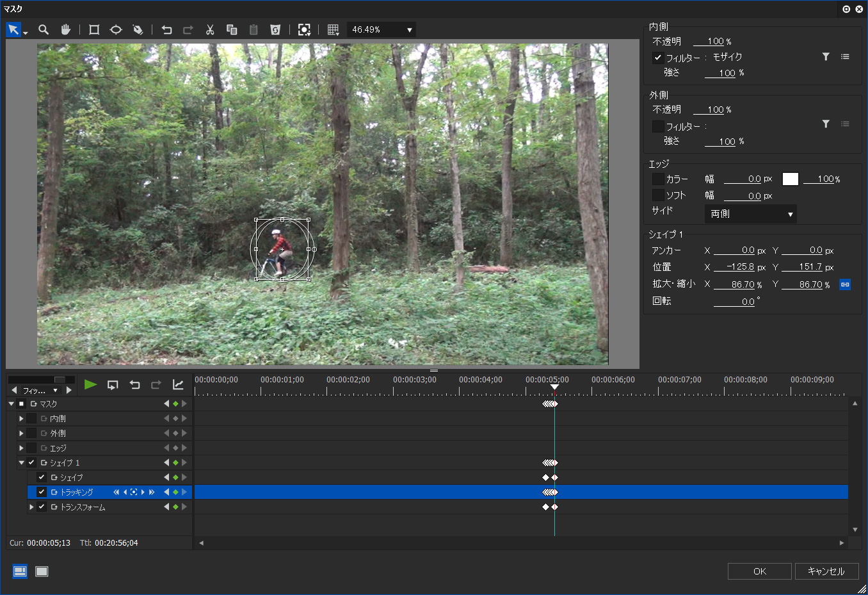Click the 回転 rotation value field
This screenshot has width=868, height=595.
735,302
